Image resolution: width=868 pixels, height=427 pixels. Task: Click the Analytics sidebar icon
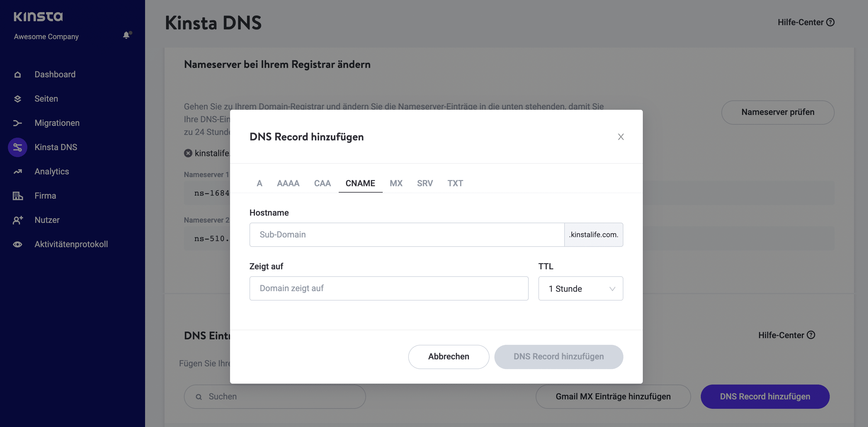(x=17, y=171)
